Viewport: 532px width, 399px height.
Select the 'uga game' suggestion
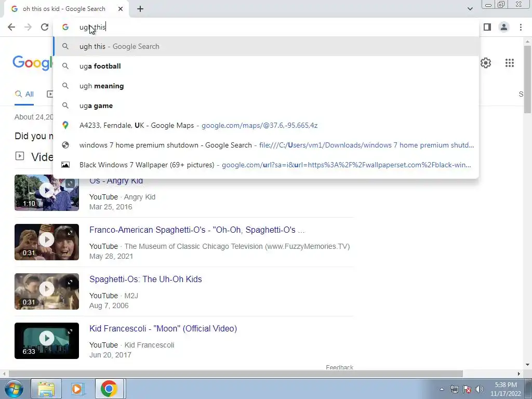coord(266,105)
